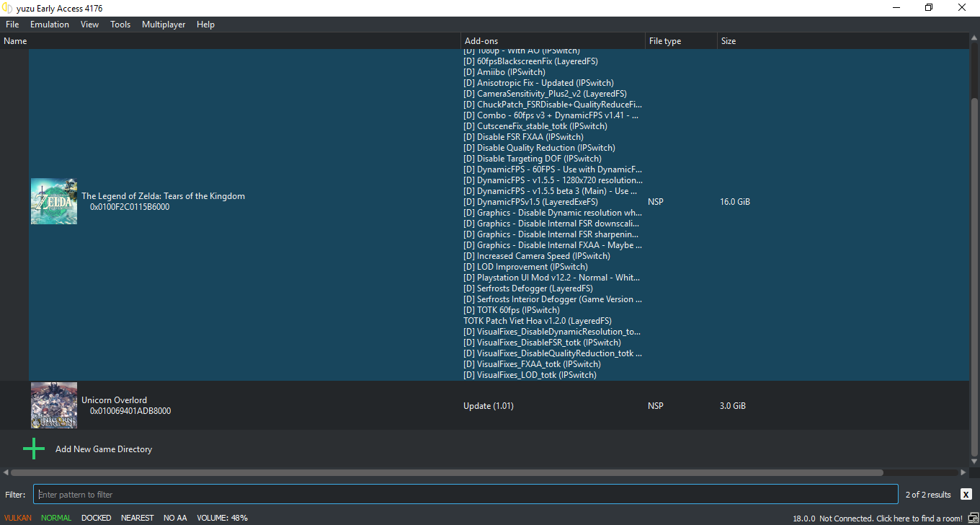Select the Unicorn Overlord title text
Viewport: 980px width, 525px height.
point(115,400)
